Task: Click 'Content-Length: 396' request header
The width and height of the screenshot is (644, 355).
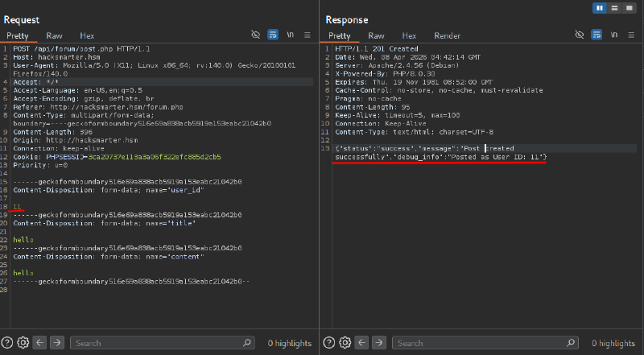Action: [x=52, y=132]
